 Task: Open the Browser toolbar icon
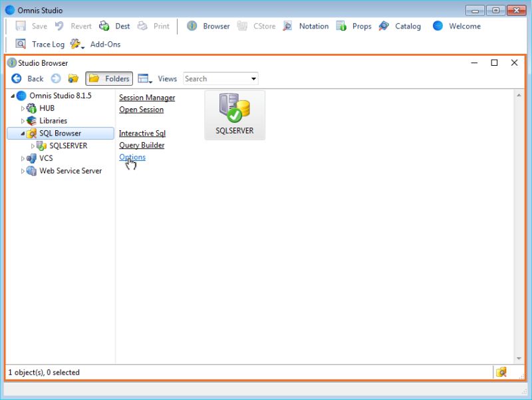point(192,26)
